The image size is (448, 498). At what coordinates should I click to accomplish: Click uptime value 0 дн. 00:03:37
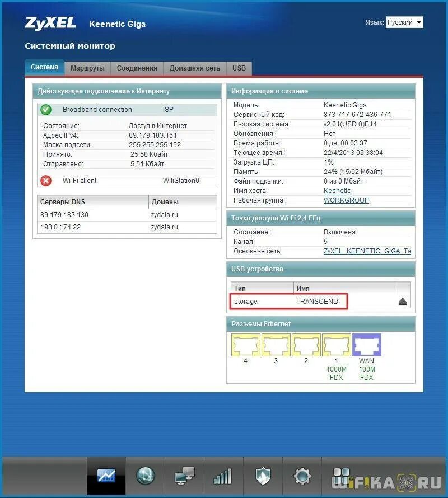[346, 143]
